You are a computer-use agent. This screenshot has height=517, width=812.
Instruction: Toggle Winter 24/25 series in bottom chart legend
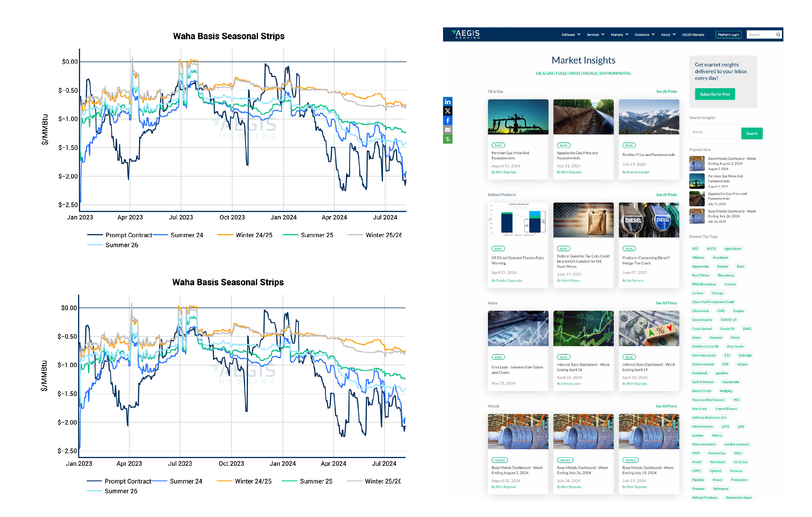point(253,481)
